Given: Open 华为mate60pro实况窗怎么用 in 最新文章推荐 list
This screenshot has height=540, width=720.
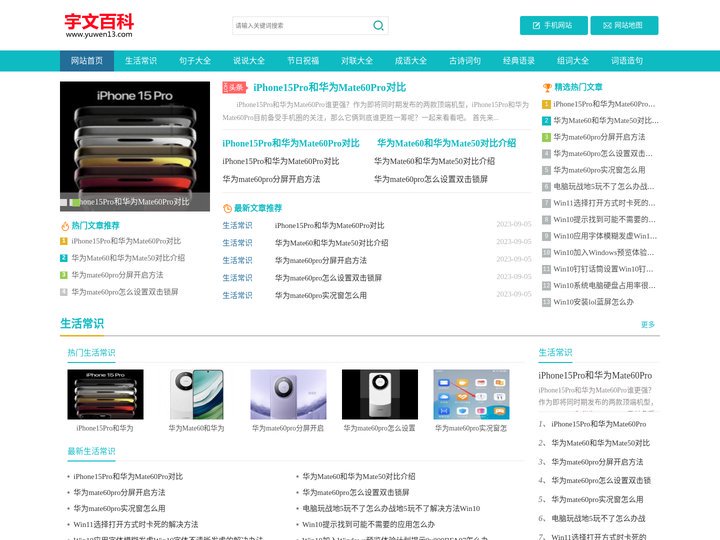Looking at the screenshot, I should point(321,295).
